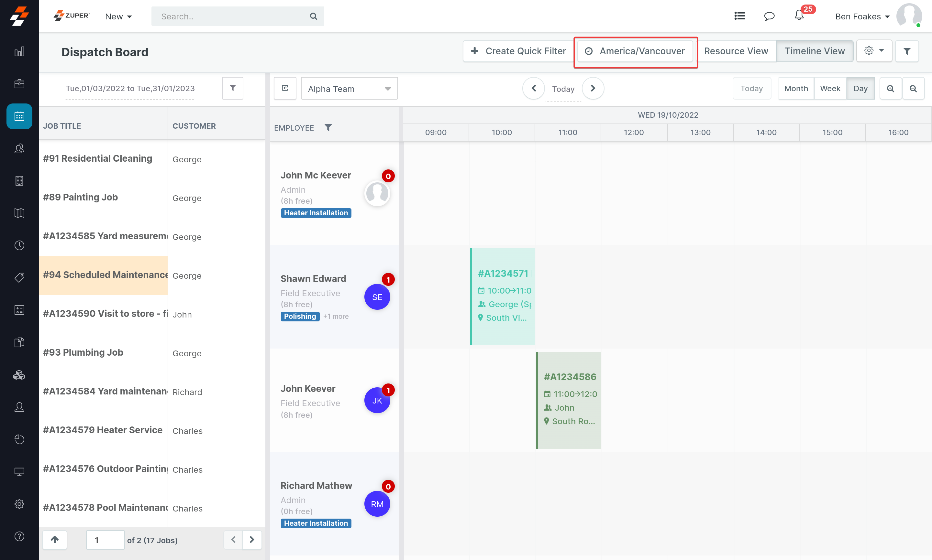This screenshot has width=932, height=560.
Task: Expand the Alpha Team dropdown
Action: coord(349,89)
